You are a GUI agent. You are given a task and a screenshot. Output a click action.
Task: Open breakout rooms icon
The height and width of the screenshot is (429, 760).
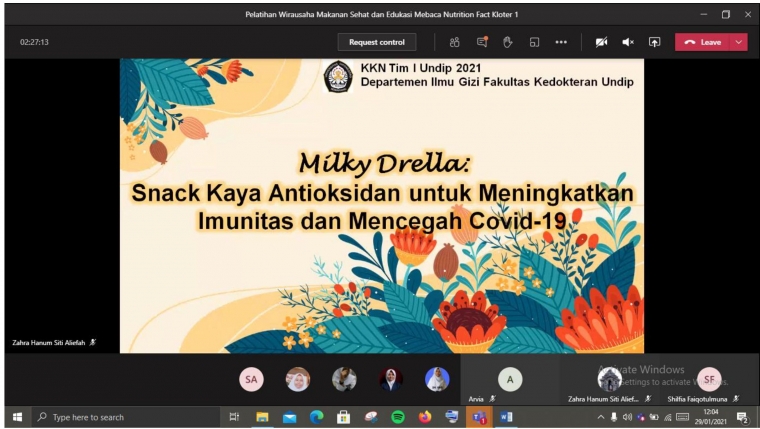pos(534,42)
